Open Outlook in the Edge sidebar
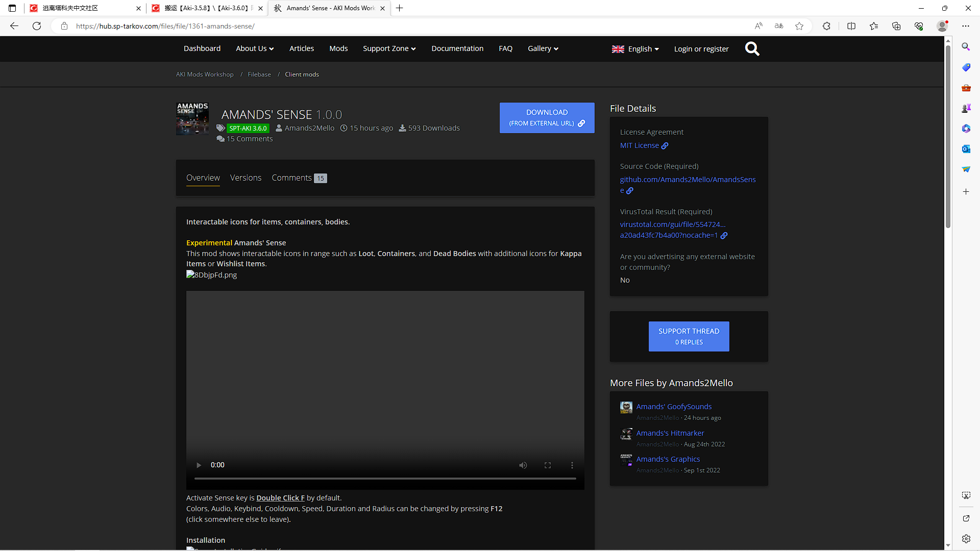980x551 pixels. [x=966, y=149]
